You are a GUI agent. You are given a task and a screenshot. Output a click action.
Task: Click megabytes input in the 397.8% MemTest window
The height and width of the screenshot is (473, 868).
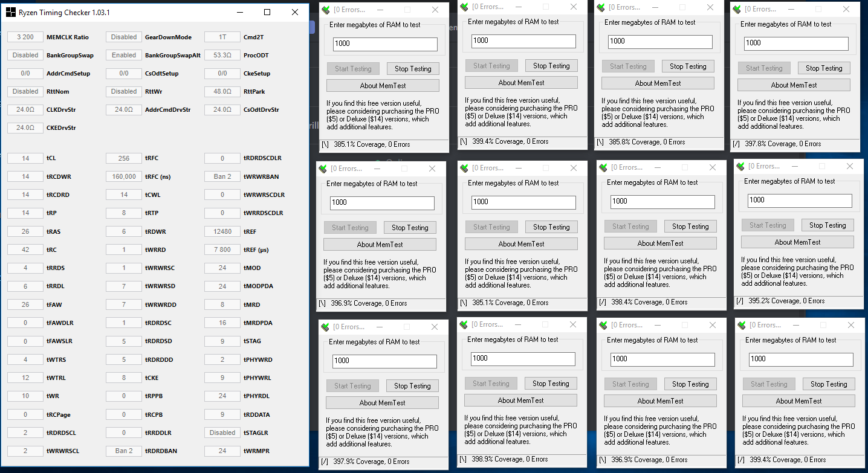coord(796,43)
